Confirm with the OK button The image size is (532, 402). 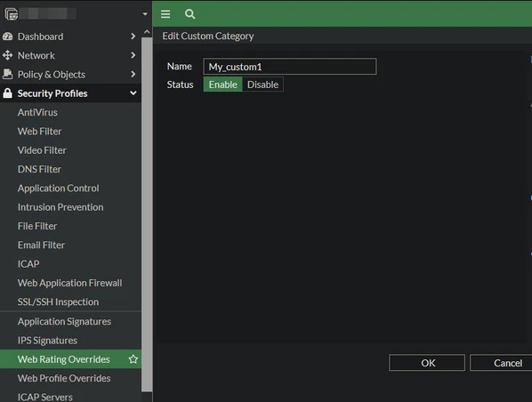tap(427, 363)
